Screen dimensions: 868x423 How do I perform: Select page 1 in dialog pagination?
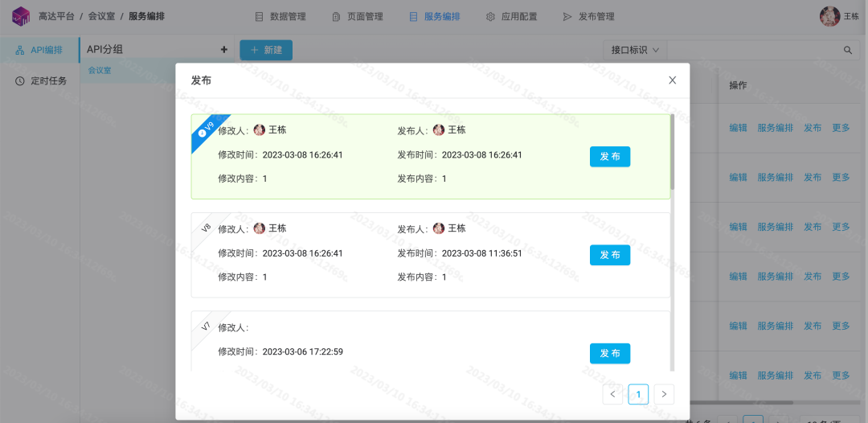638,394
